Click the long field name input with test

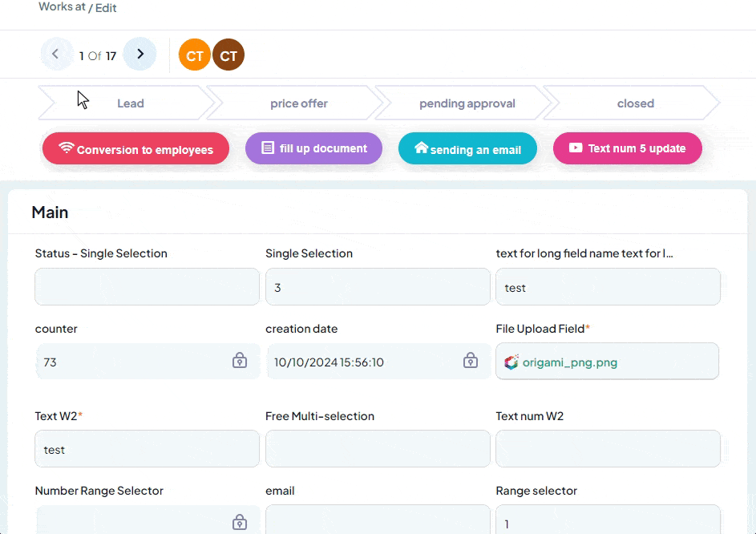click(x=608, y=287)
